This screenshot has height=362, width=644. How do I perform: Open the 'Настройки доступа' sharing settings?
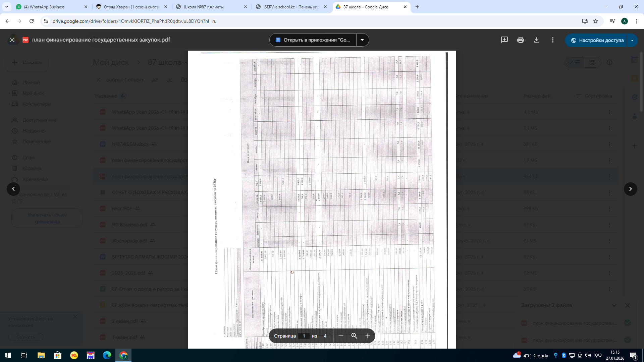click(596, 40)
